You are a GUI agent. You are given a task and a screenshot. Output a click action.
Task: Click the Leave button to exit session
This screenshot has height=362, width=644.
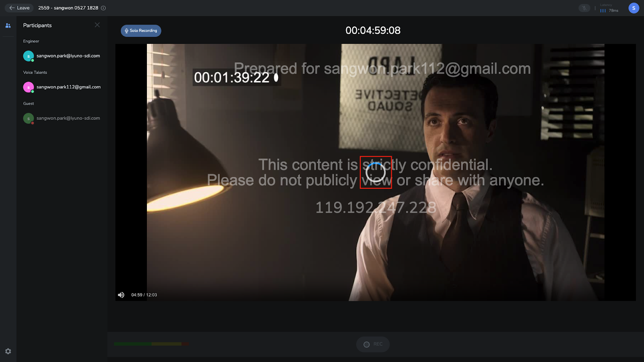coord(19,8)
